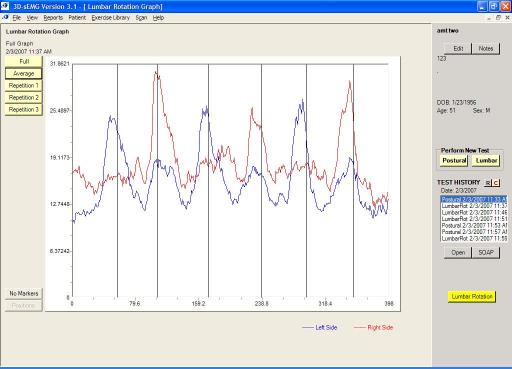The height and width of the screenshot is (369, 512).
Task: Open the Reports menu
Action: [x=53, y=18]
